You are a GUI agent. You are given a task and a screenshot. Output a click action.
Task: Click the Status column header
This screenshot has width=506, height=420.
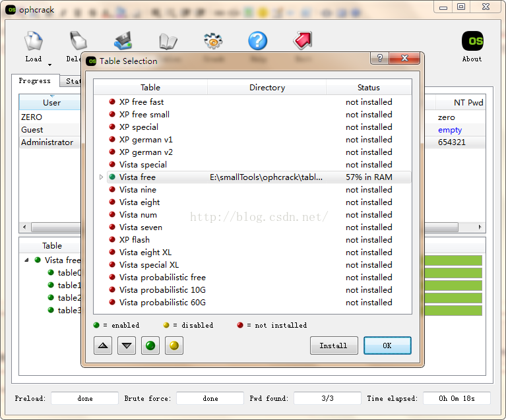[x=369, y=88]
